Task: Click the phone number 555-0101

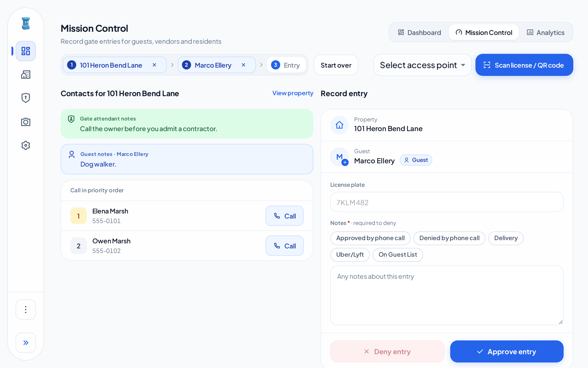Action: point(106,221)
